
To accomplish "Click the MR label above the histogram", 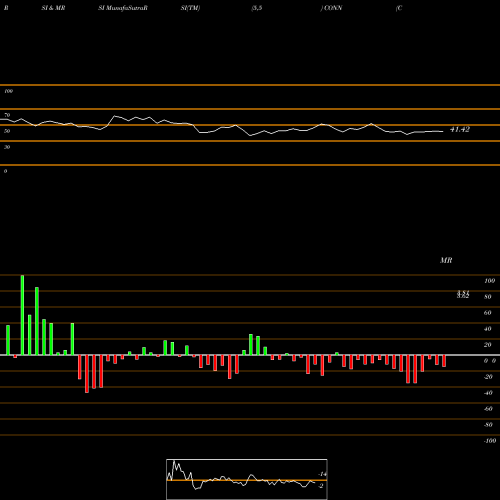I will point(446,260).
